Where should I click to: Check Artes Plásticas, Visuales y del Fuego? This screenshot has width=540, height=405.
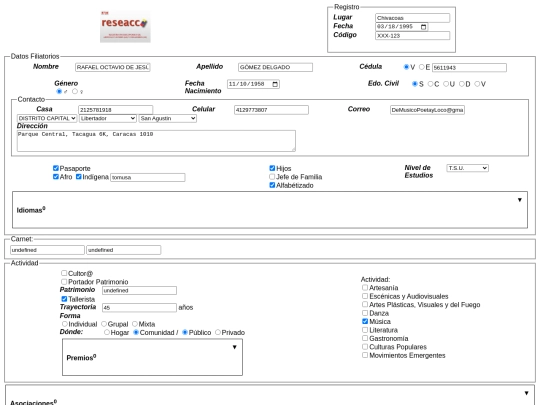pyautogui.click(x=365, y=304)
